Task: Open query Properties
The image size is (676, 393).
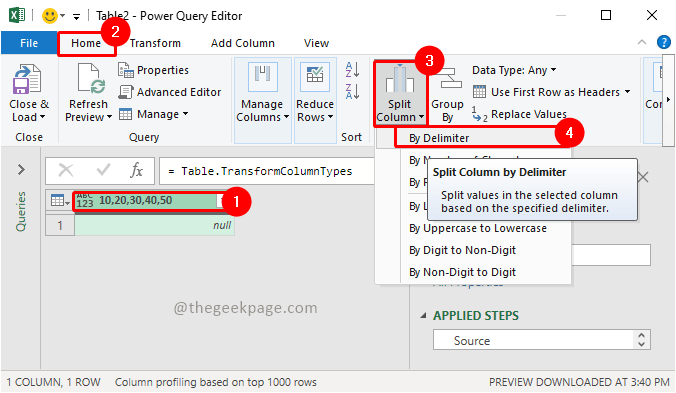Action: pos(153,70)
